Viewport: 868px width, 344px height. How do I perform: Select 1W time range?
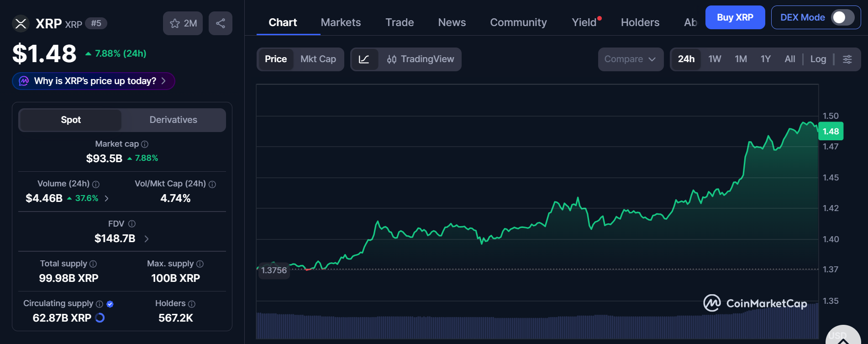tap(715, 59)
